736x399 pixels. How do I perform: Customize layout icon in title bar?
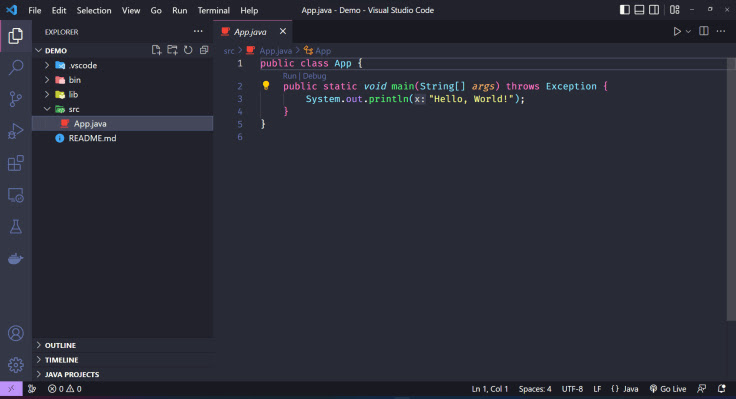click(675, 10)
